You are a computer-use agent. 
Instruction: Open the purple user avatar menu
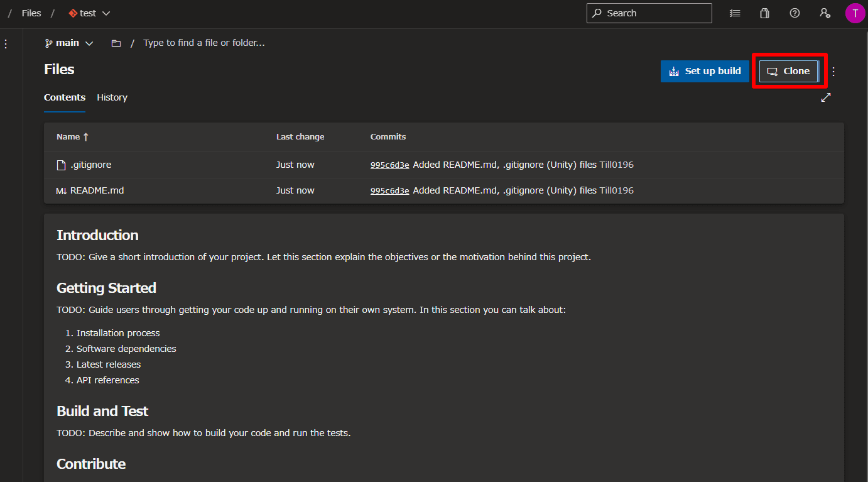point(855,13)
